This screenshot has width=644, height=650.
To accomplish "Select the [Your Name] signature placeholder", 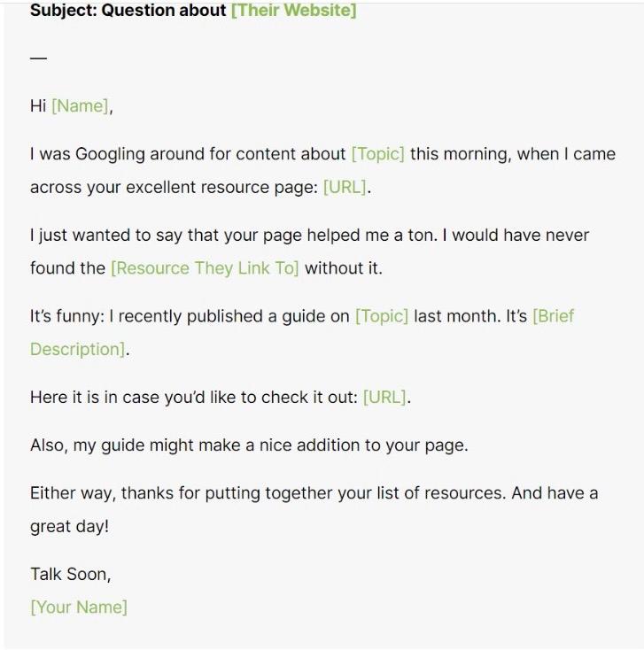I will tap(79, 607).
